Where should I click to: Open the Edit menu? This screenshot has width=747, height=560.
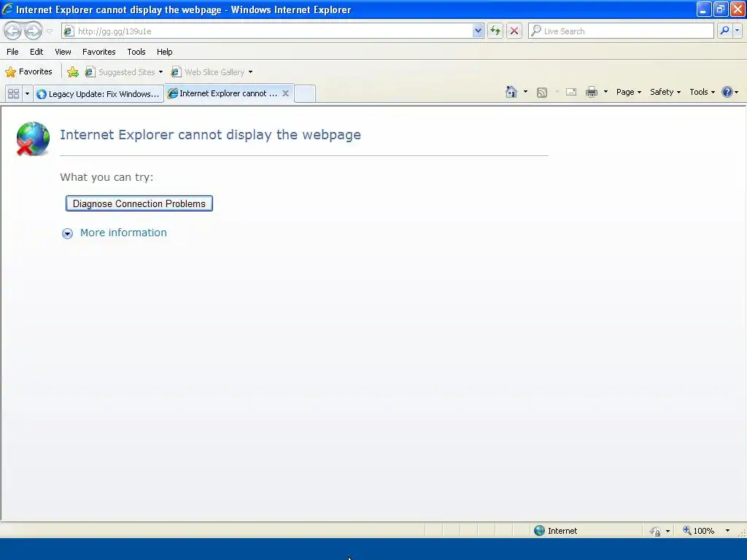point(36,52)
